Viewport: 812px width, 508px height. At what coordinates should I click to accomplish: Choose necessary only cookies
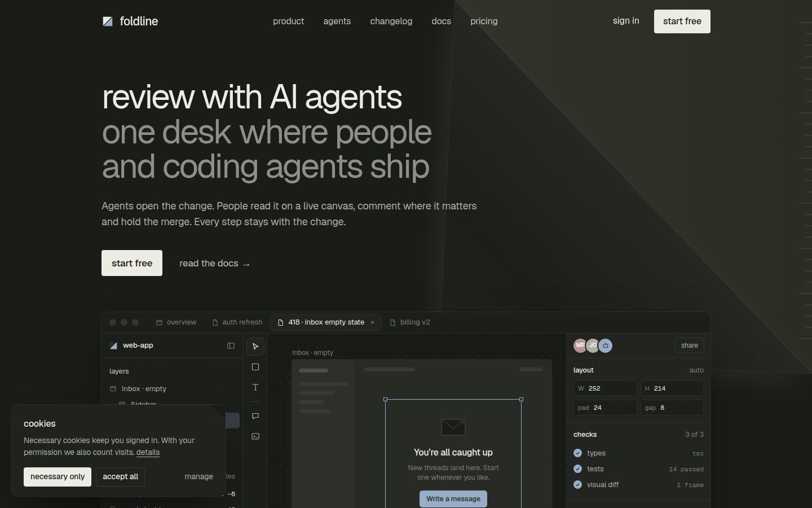pyautogui.click(x=58, y=477)
